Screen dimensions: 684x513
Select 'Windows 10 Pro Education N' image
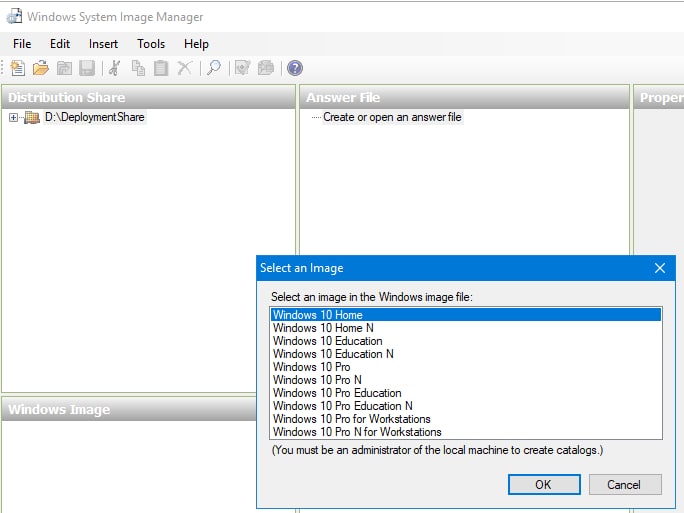point(466,406)
